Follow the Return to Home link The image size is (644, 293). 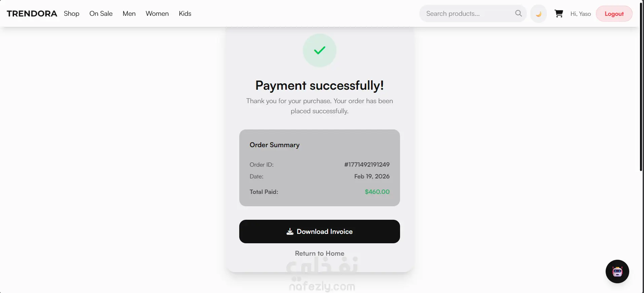pyautogui.click(x=320, y=253)
